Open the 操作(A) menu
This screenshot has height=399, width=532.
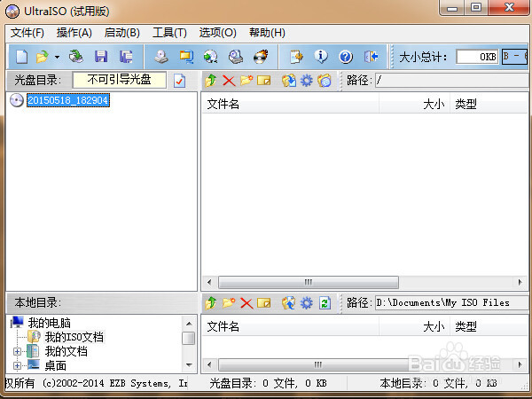point(74,33)
